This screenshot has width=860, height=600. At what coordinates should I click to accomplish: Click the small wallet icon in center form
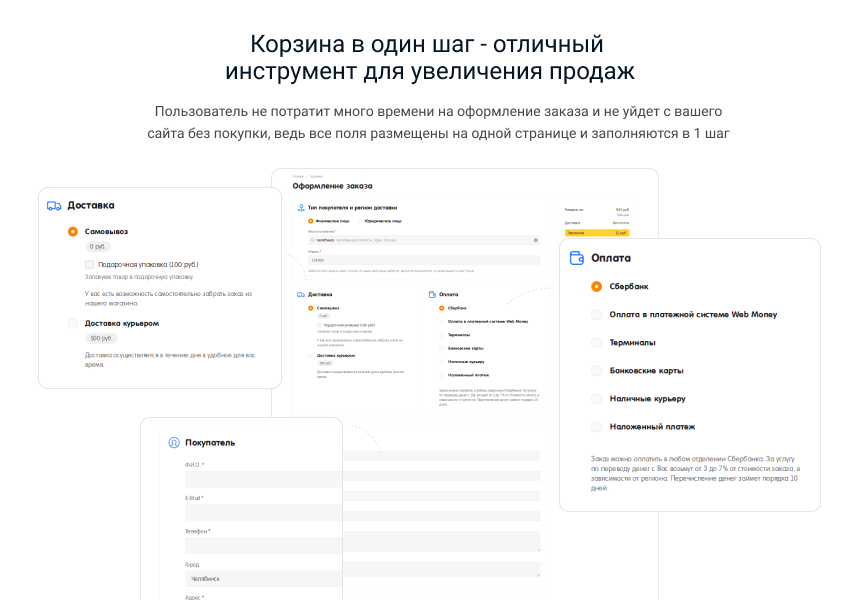pyautogui.click(x=431, y=294)
